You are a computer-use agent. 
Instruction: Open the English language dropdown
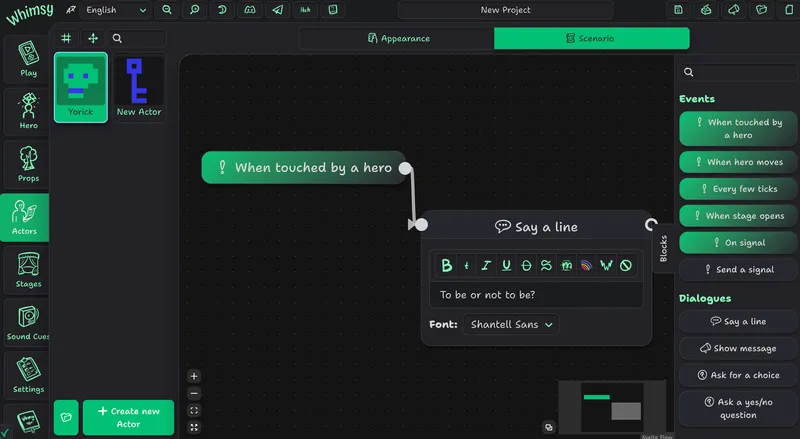point(115,10)
